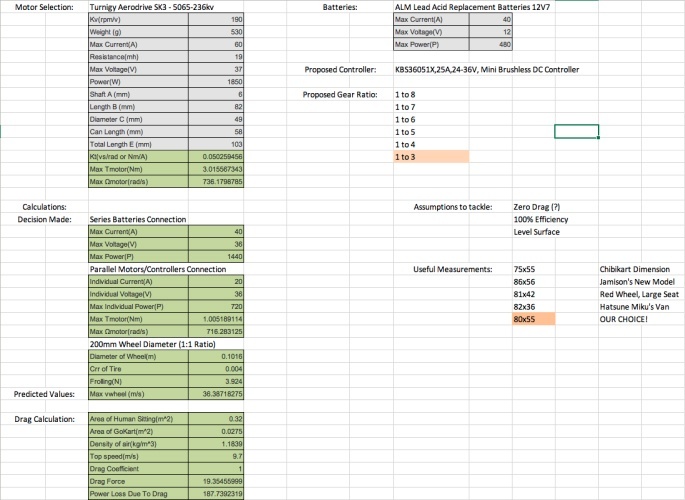
Task: Click the 'Individual Voltage(V)' label cell
Action: pos(138,294)
